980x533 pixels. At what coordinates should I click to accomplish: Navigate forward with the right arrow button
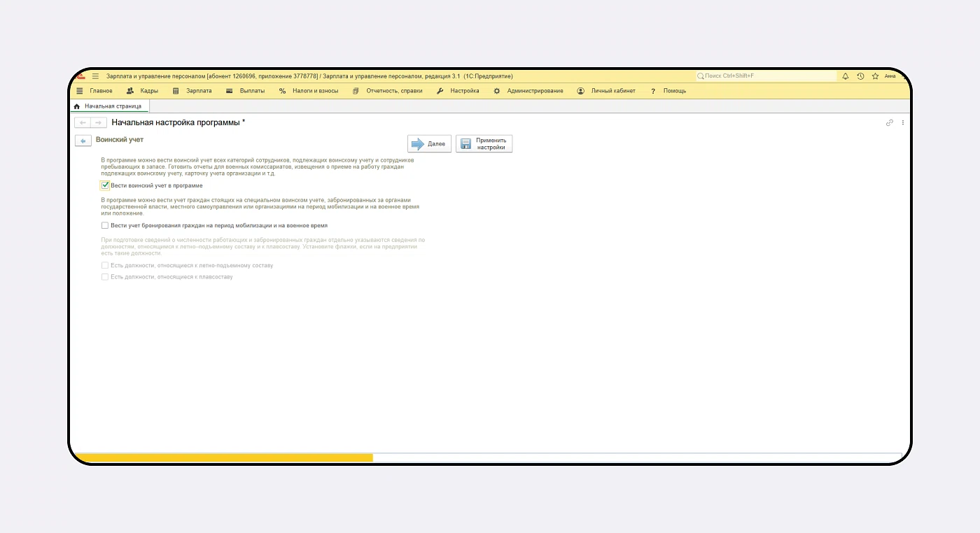tap(99, 122)
